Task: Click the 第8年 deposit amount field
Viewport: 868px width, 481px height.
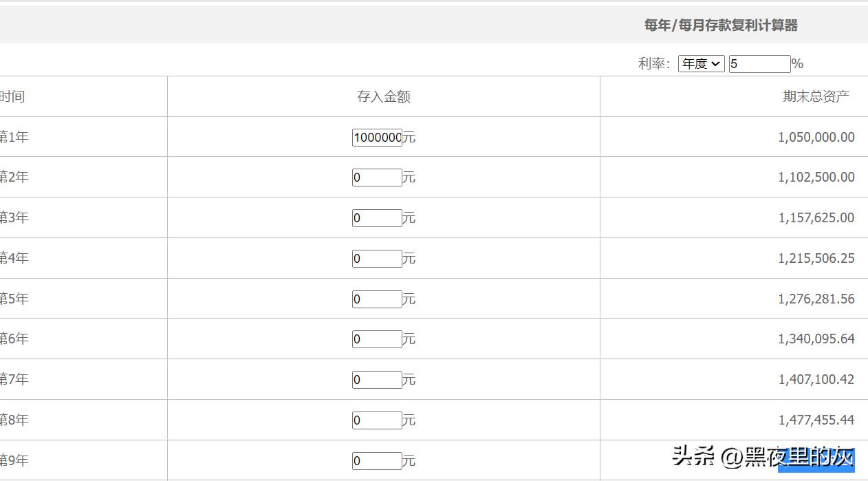Action: pyautogui.click(x=377, y=420)
